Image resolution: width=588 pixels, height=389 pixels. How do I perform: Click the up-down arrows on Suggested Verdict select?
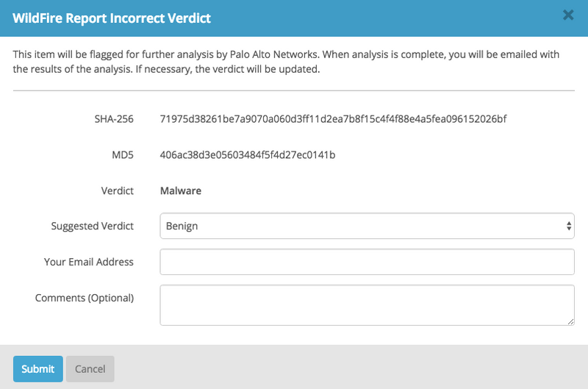click(569, 226)
